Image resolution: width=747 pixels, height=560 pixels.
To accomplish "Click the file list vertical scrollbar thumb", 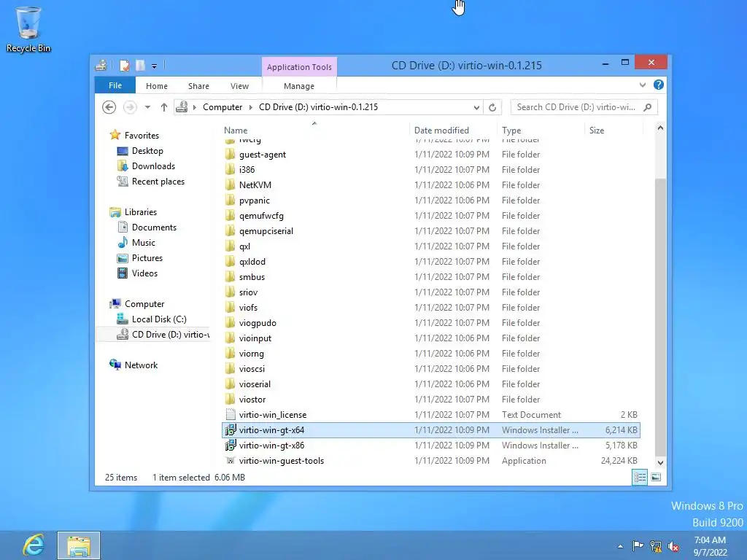I will [660, 316].
